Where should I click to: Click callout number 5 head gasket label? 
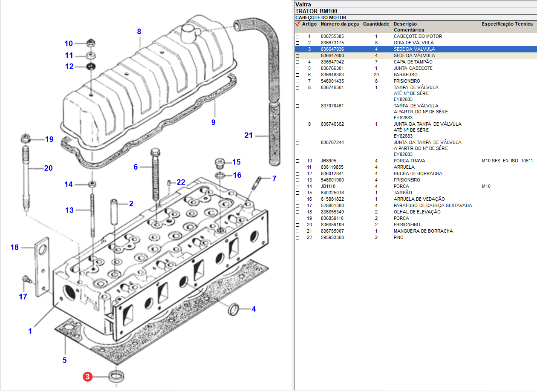[64, 360]
